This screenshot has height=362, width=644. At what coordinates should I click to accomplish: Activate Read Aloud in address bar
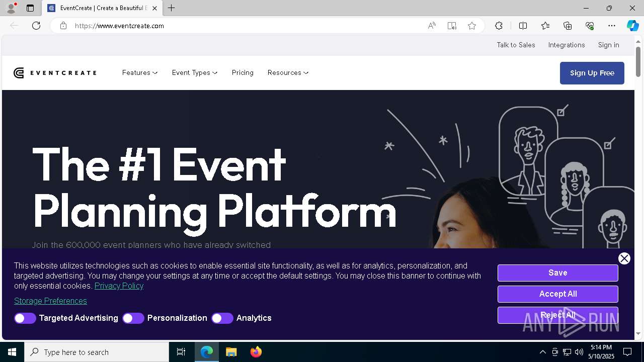point(432,26)
